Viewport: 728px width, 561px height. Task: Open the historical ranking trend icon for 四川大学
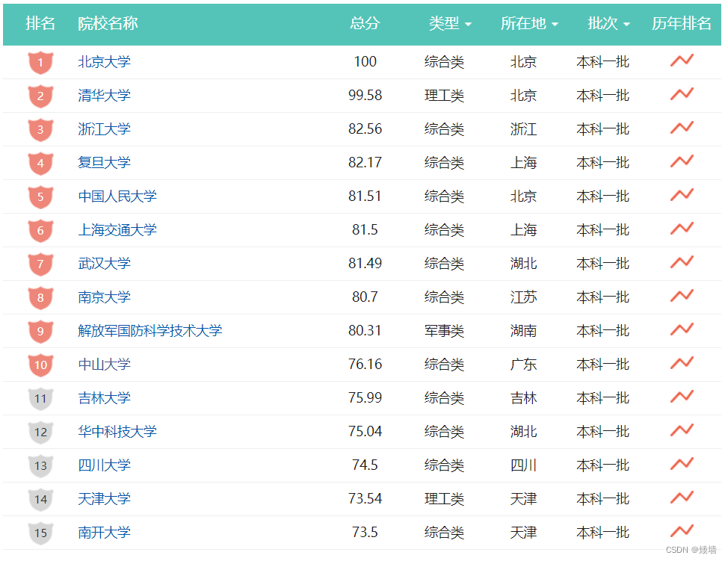click(x=682, y=464)
